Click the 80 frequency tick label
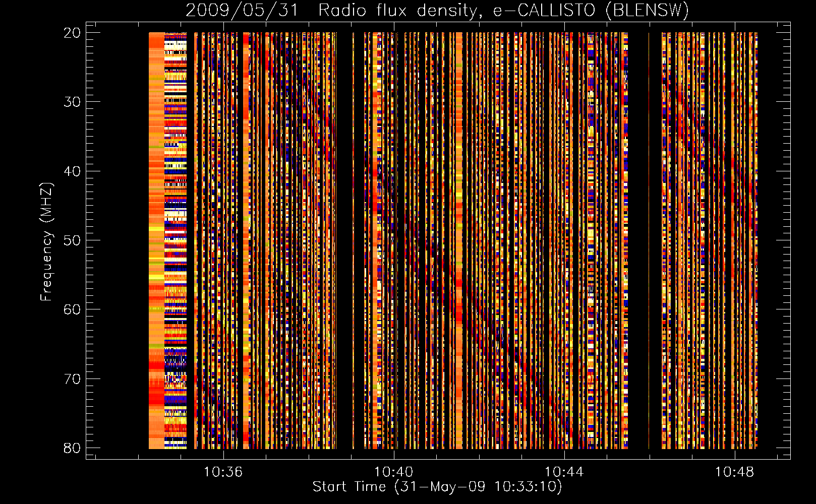Image resolution: width=816 pixels, height=504 pixels. [72, 448]
